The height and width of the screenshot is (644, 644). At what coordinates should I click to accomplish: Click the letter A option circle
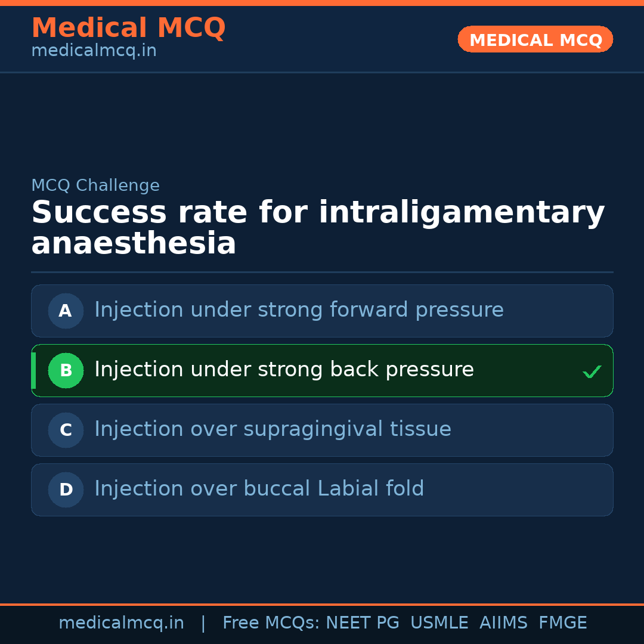(x=66, y=311)
